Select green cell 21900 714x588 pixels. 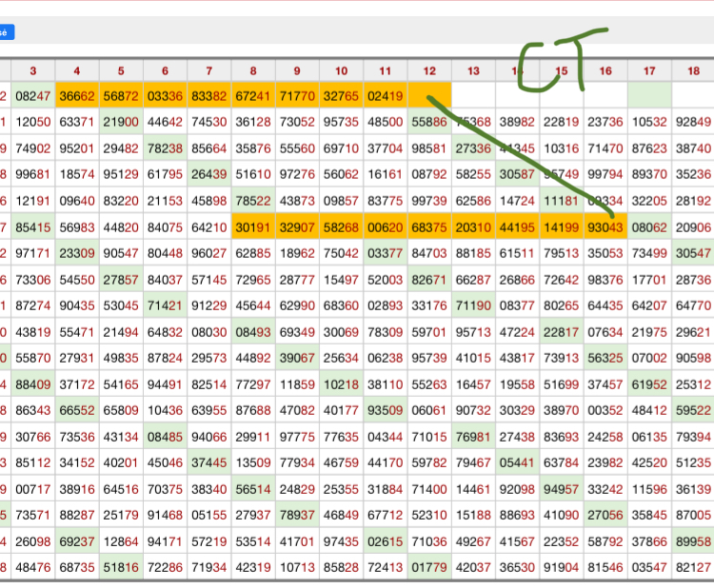coord(121,122)
